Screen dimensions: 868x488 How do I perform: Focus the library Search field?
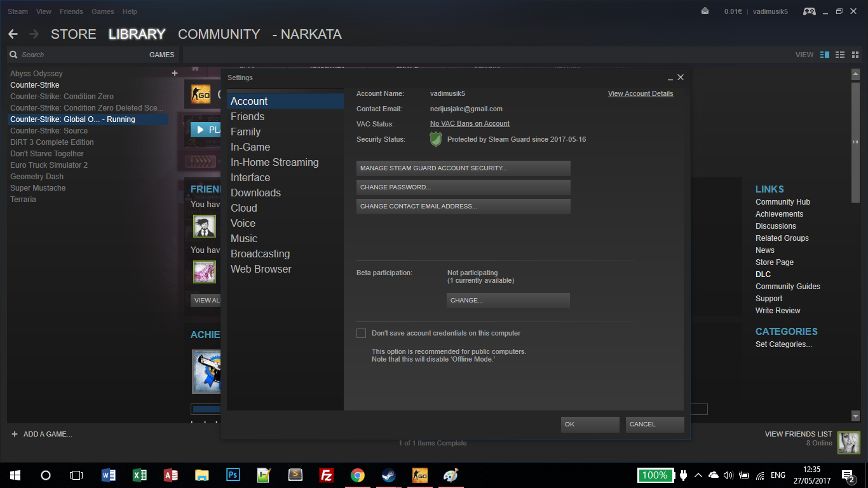point(79,55)
